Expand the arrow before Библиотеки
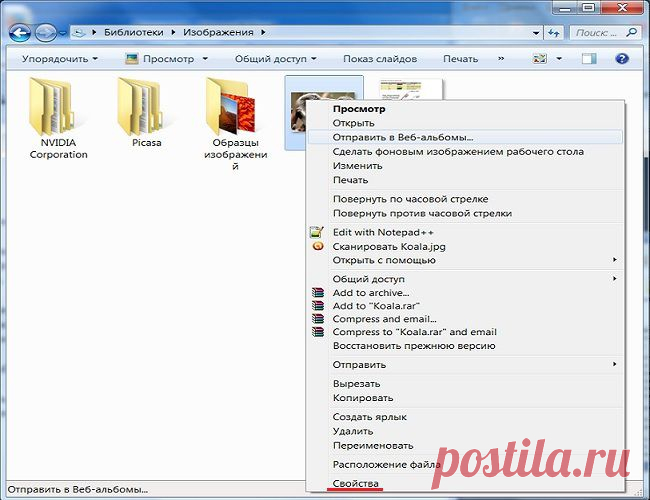Viewport: 650px width, 500px height. click(95, 32)
